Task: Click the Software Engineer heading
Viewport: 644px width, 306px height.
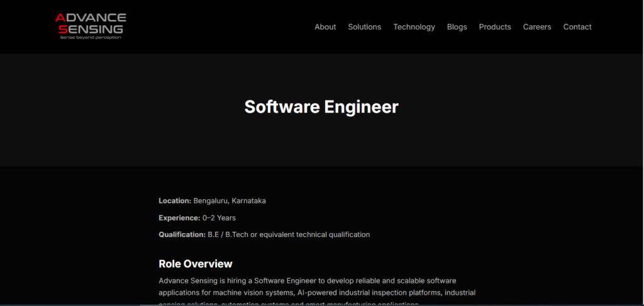Action: [321, 107]
